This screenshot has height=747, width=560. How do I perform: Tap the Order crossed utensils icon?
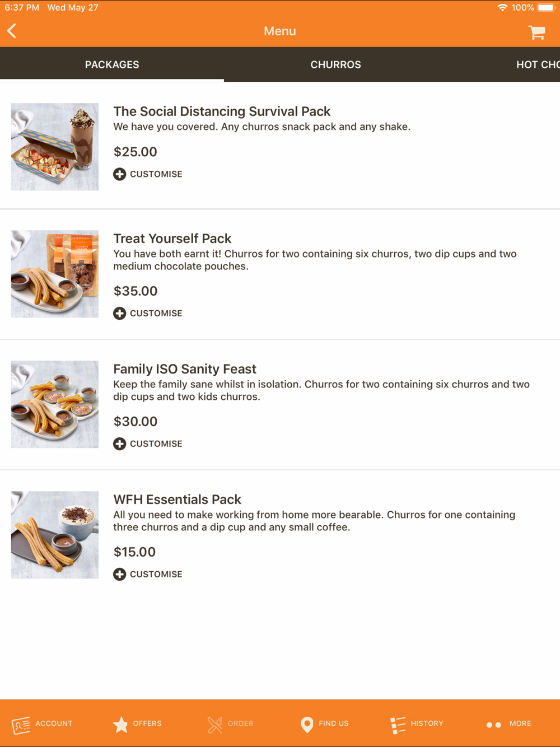click(215, 725)
